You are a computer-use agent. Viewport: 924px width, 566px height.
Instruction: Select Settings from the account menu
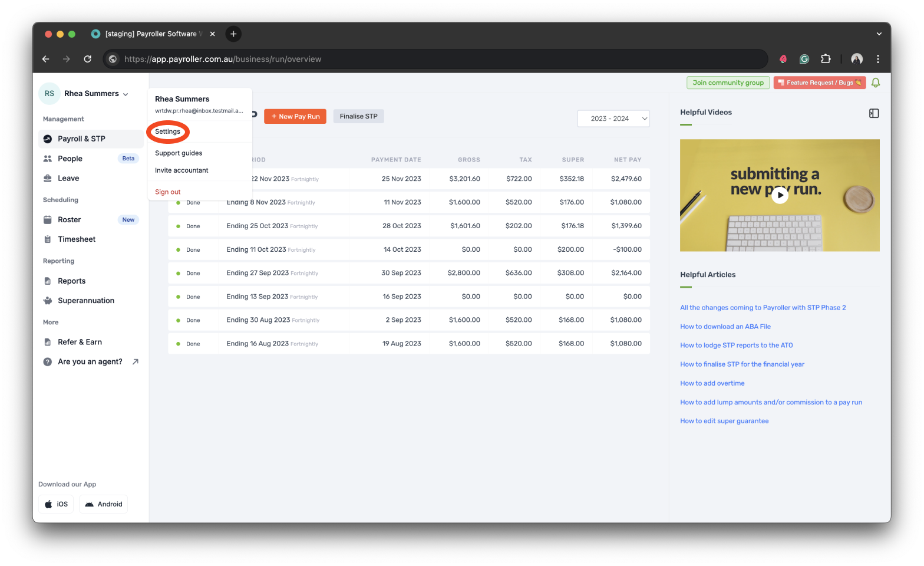pyautogui.click(x=168, y=131)
